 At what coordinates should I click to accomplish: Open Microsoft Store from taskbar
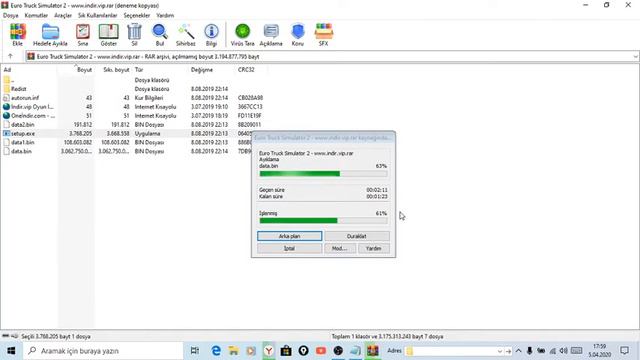coord(286,351)
